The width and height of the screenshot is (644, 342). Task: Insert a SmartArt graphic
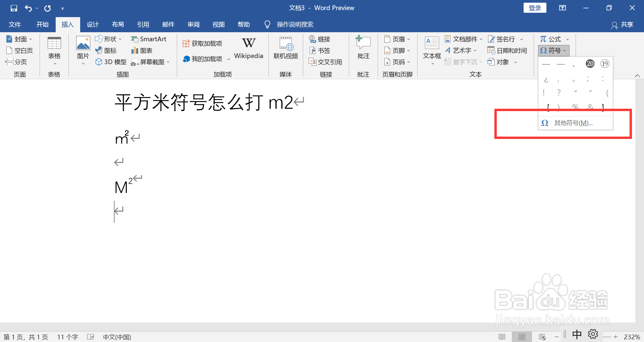click(x=149, y=39)
